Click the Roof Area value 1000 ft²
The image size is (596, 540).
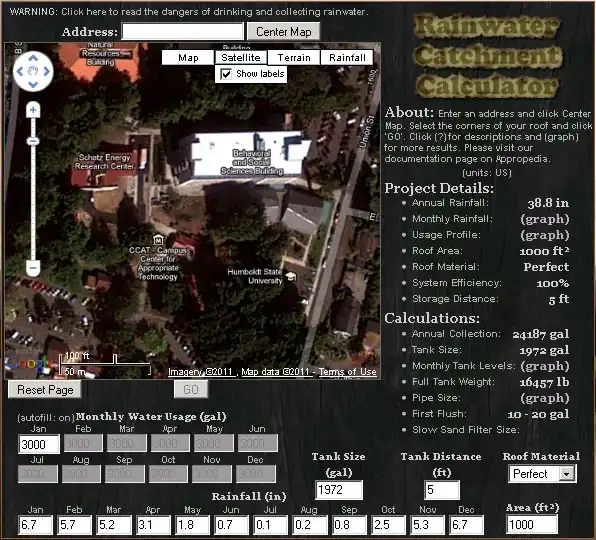point(544,251)
